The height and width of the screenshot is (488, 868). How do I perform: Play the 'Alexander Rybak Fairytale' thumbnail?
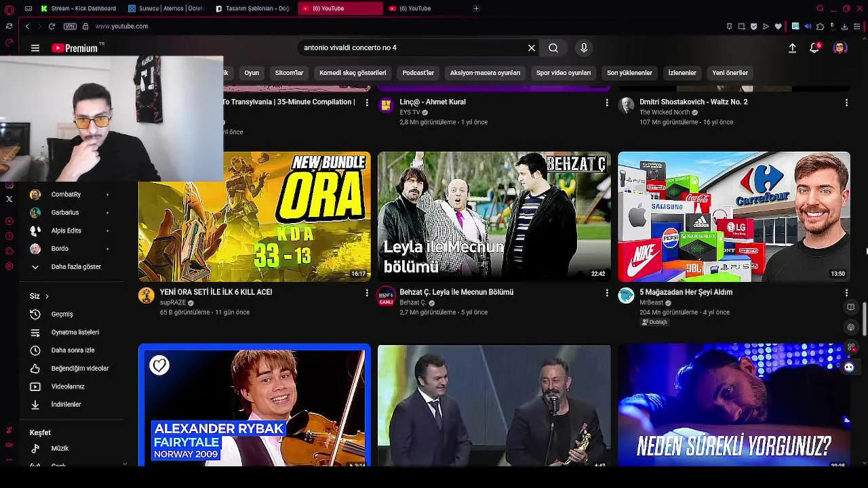tap(254, 406)
